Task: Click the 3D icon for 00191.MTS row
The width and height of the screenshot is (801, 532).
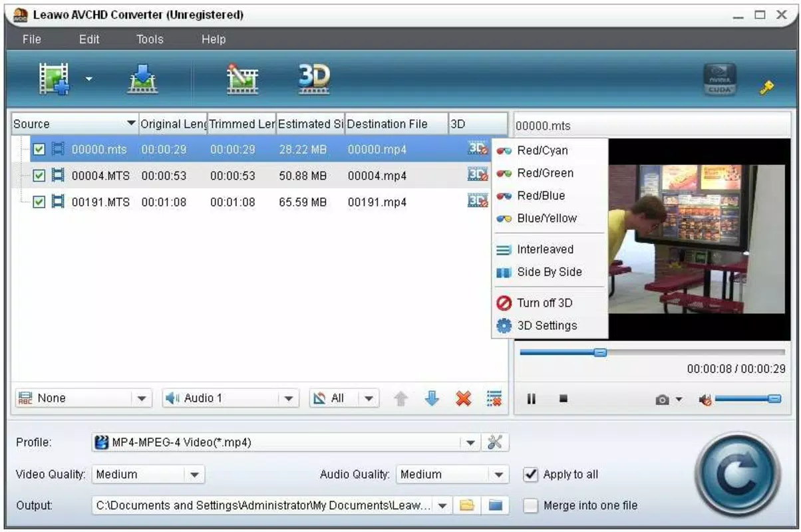Action: (478, 201)
